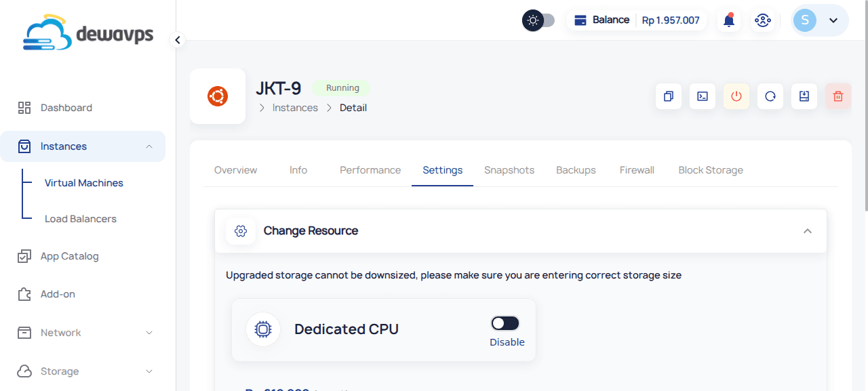Click the referral program icon in header
Viewport: 868px width, 391px height.
coord(763,20)
